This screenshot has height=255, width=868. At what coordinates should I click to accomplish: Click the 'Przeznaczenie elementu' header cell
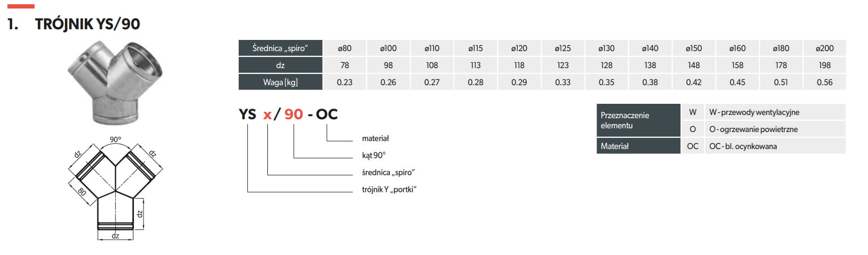coord(638,120)
